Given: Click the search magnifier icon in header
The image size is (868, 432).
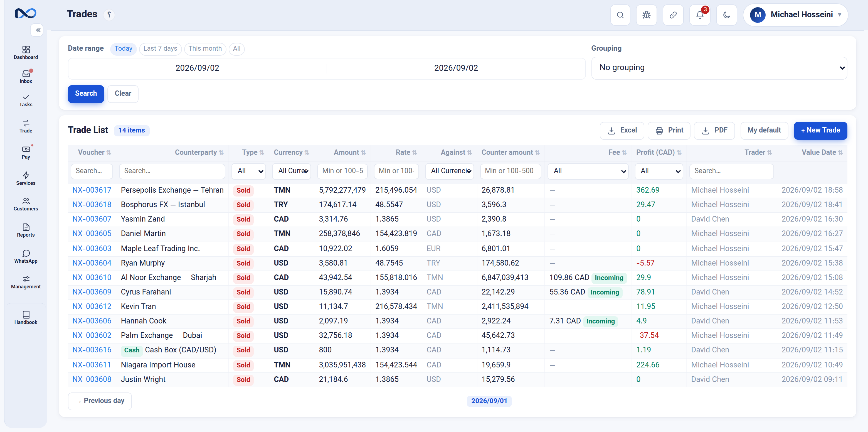Looking at the screenshot, I should [620, 15].
